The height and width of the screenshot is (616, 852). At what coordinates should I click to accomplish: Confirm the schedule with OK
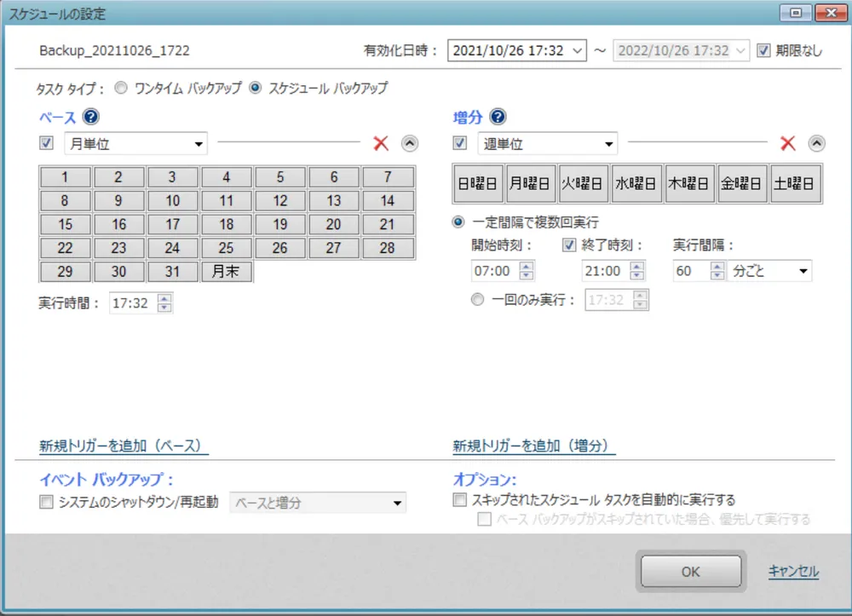690,572
